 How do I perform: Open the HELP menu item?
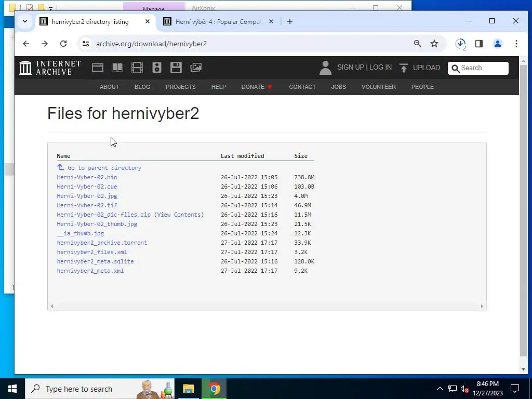click(219, 87)
